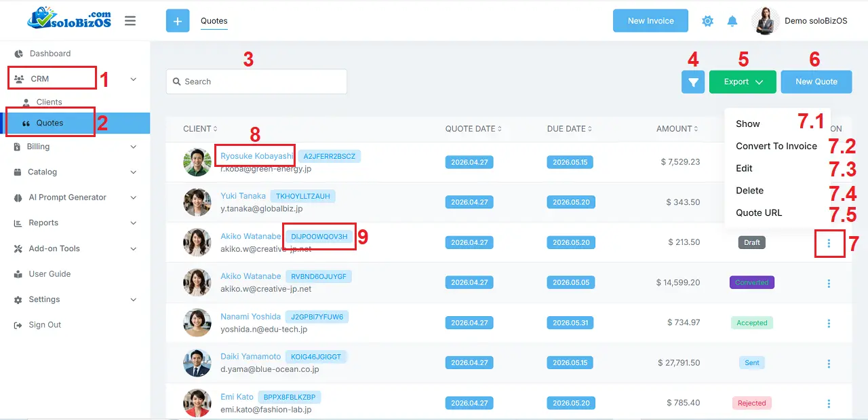Click Ryosuke Kobayashi's avatar photo
The width and height of the screenshot is (868, 420).
point(197,162)
